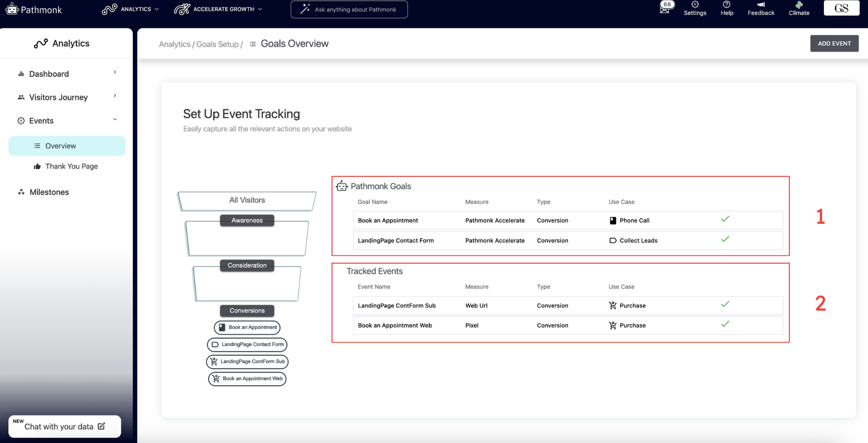Open Chat with your data
This screenshot has width=868, height=443.
(65, 426)
